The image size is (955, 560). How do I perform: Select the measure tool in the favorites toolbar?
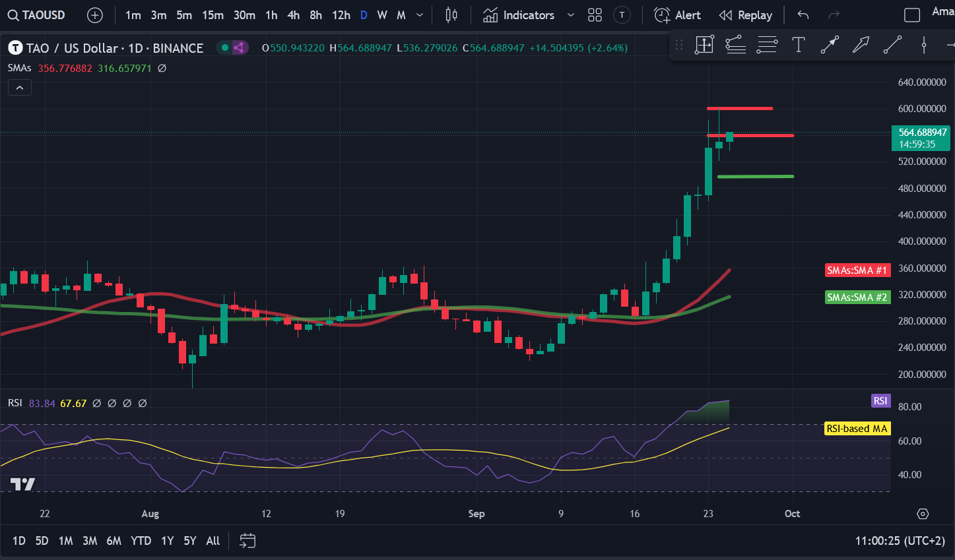704,45
